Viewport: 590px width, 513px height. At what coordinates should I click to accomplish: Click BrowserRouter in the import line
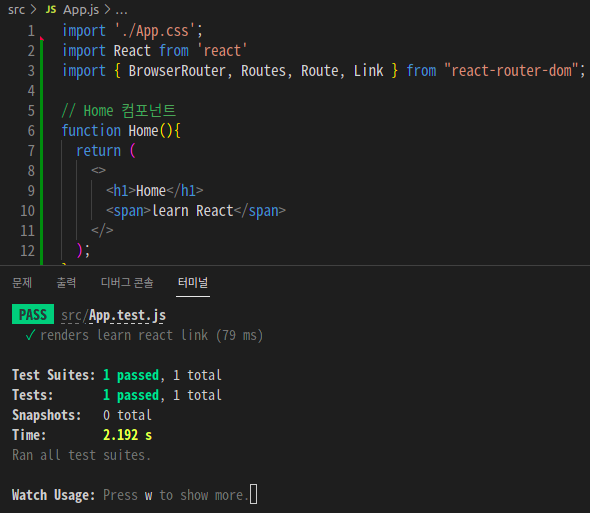click(176, 71)
